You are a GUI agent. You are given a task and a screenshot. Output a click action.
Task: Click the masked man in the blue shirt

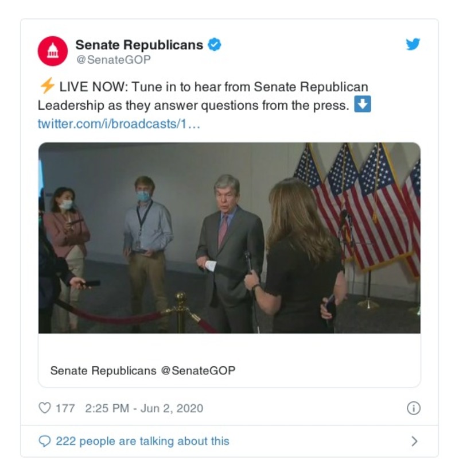click(146, 230)
